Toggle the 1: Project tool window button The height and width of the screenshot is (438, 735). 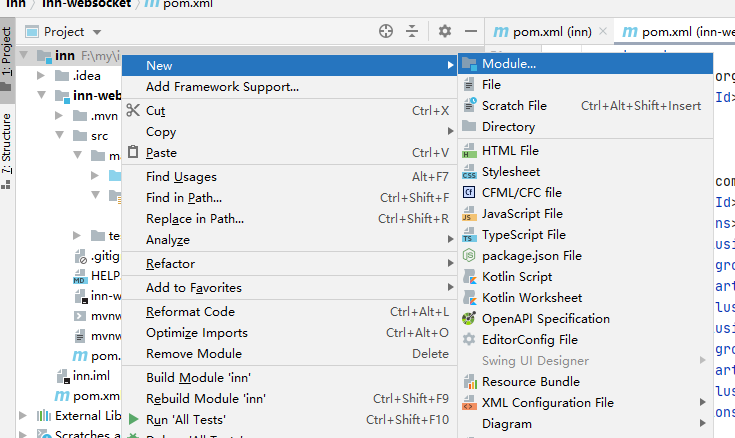click(x=7, y=60)
